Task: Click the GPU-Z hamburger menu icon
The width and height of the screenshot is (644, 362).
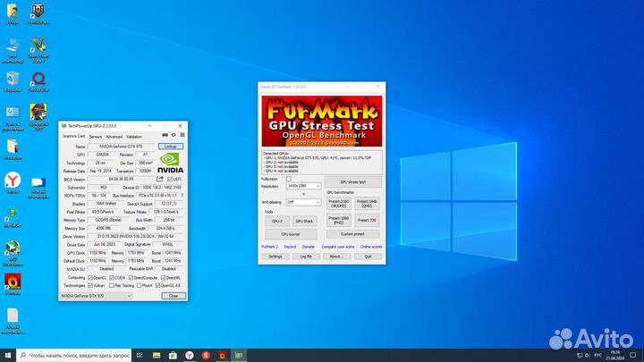Action: pos(181,137)
